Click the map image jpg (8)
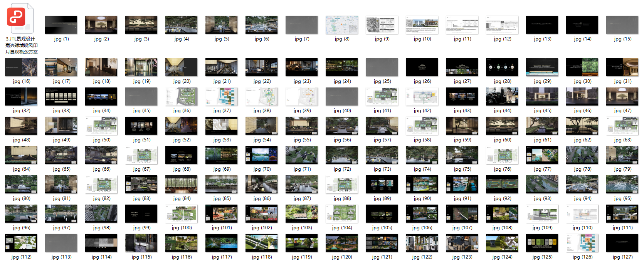Viewport: 644px width, 262px height. click(x=341, y=25)
